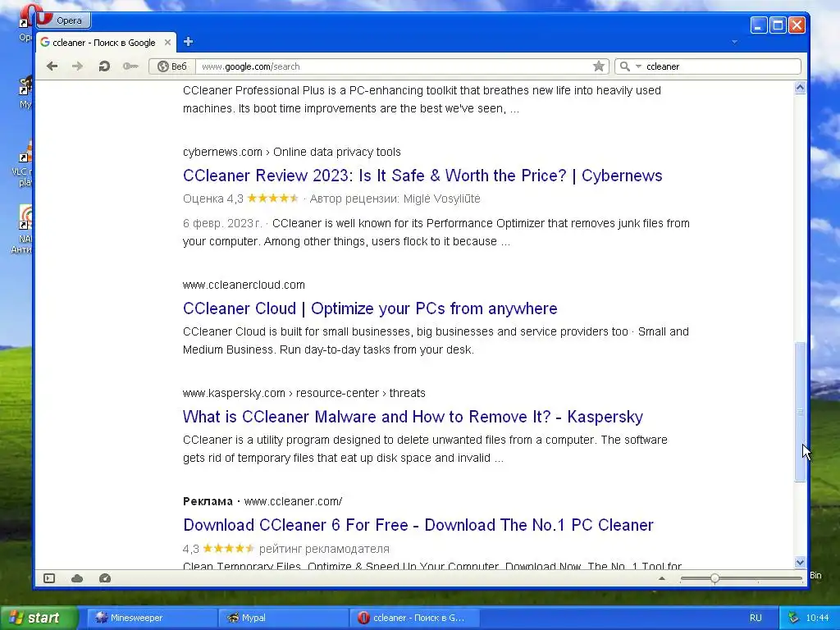Open the view options arrow beside zoom slider
840x630 pixels.
point(662,578)
